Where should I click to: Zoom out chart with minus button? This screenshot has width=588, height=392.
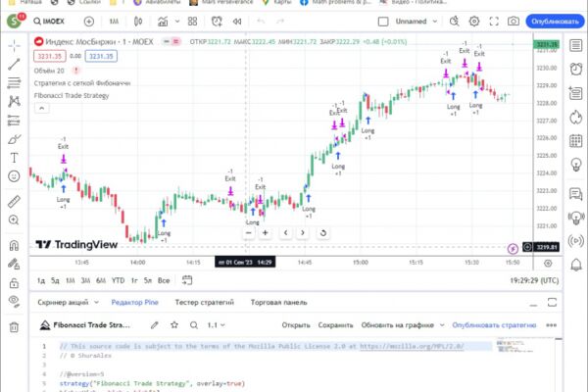click(x=249, y=233)
